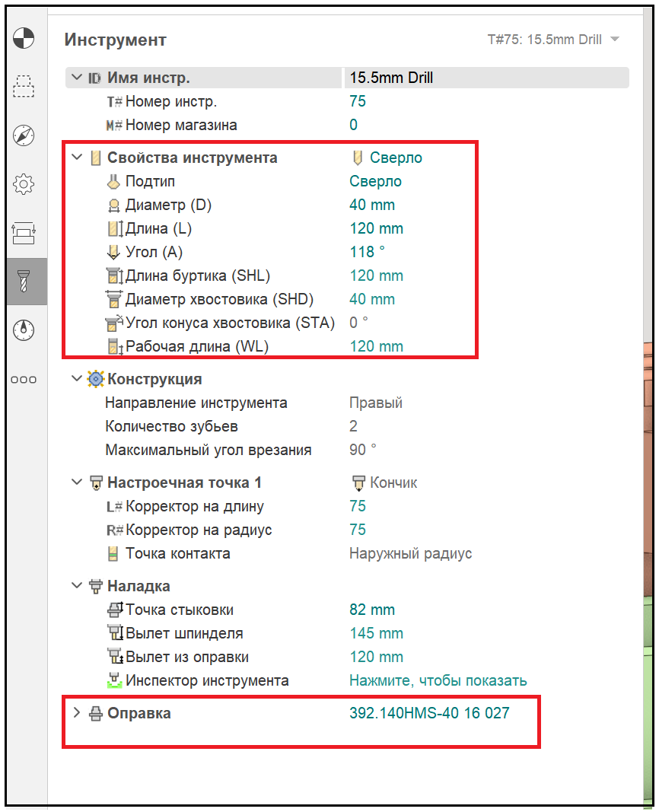The width and height of the screenshot is (659, 812).
Task: Click the Диаметр (D) value 40 mm
Action: pyautogui.click(x=372, y=205)
